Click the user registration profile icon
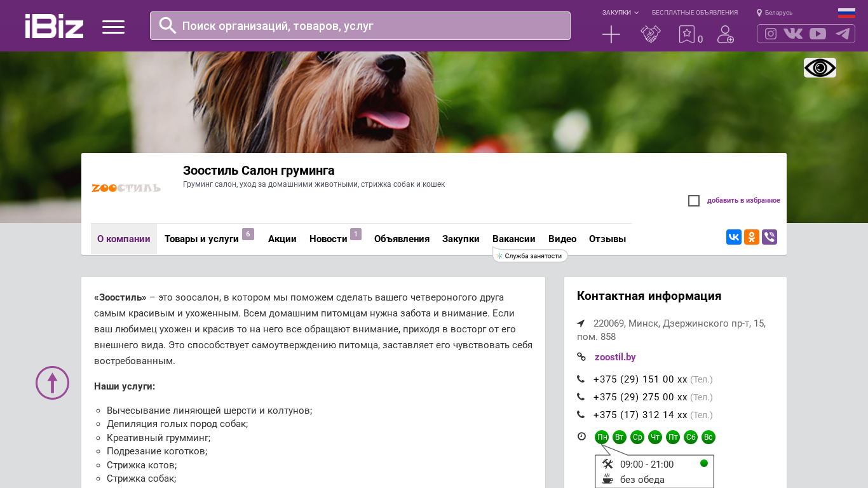The image size is (868, 488). (x=725, y=34)
